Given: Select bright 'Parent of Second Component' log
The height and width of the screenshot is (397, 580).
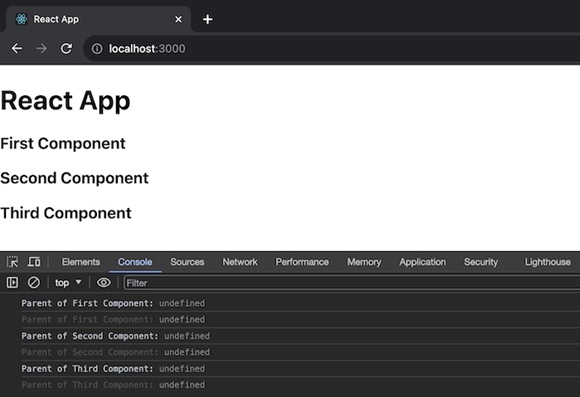Looking at the screenshot, I should point(290,336).
